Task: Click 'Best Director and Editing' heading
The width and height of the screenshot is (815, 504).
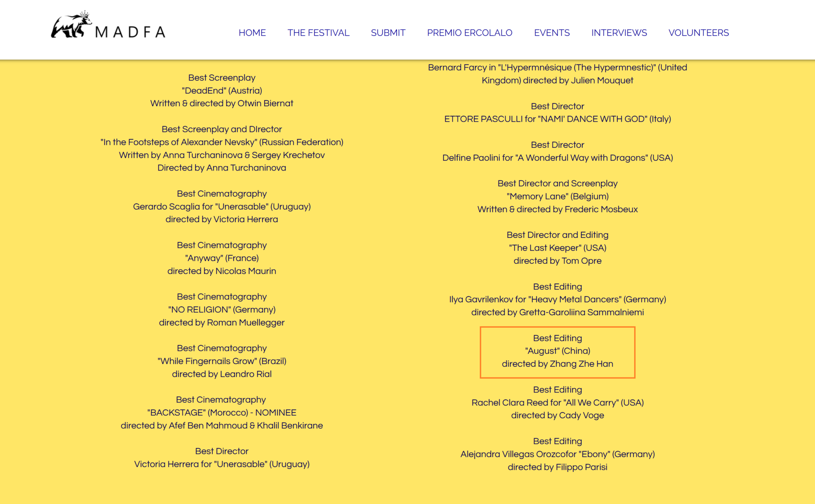Action: (557, 235)
